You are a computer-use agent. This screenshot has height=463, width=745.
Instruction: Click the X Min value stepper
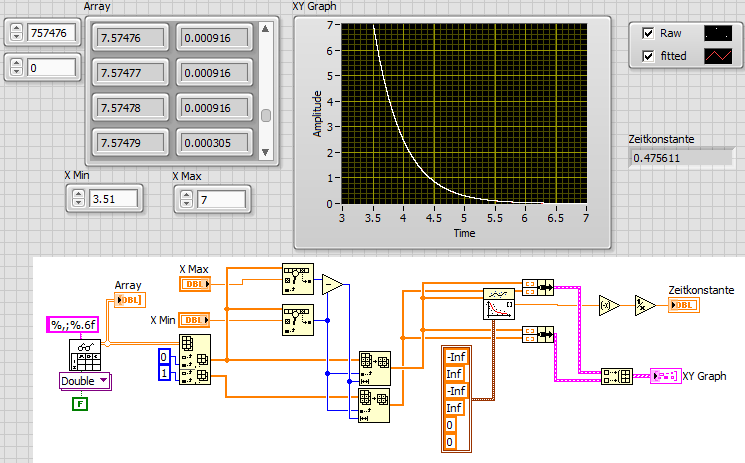point(78,198)
